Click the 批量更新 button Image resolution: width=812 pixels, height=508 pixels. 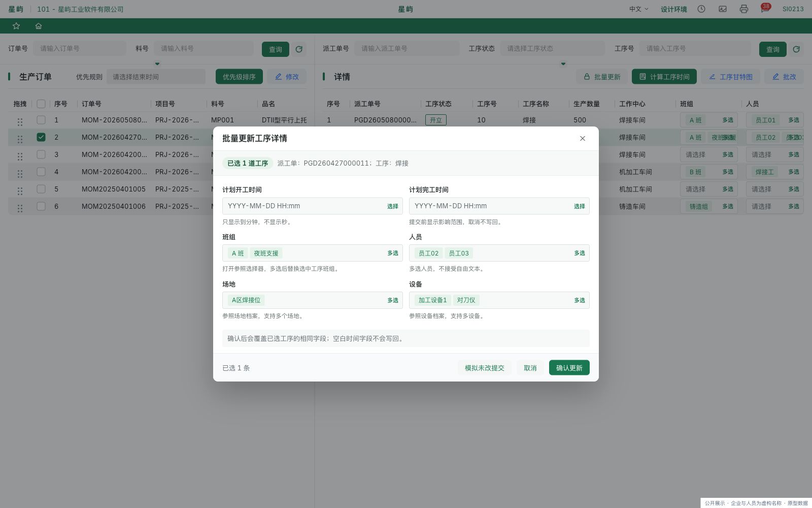(602, 77)
